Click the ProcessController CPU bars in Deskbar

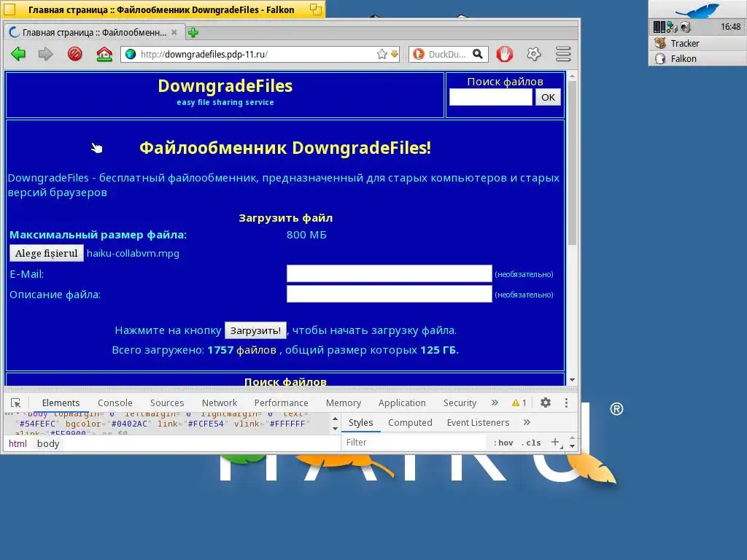coord(659,27)
